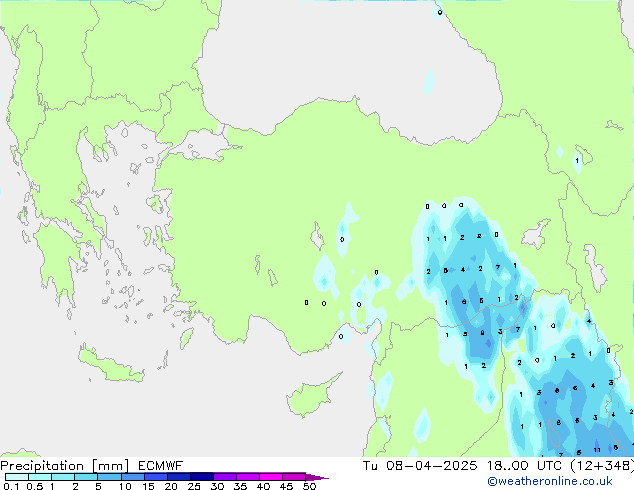The image size is (634, 490).
Task: Select the legend swatch between 0.1 and 0.5
Action: (17, 477)
